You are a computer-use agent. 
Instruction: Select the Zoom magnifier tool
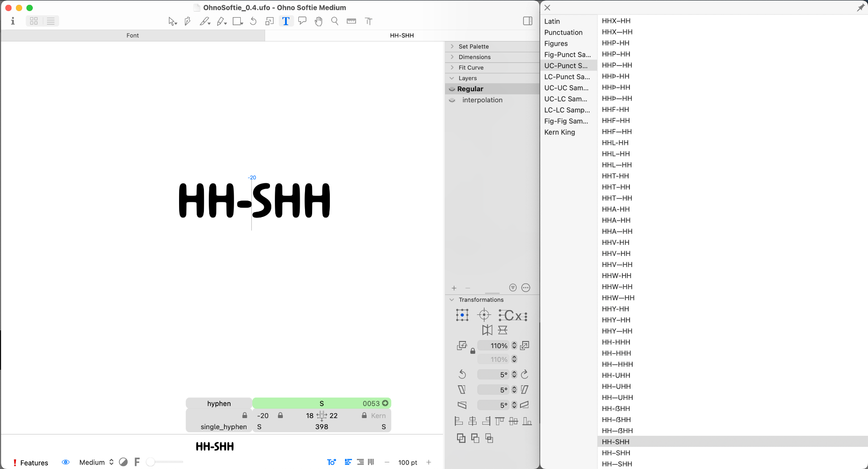point(335,21)
